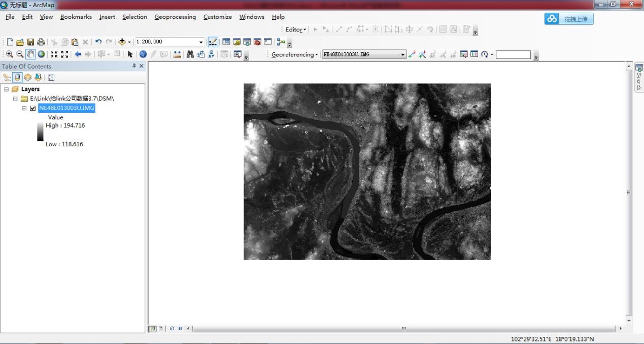Screen dimensions: 644x344
Task: Open the map scale dropdown
Action: (x=201, y=42)
